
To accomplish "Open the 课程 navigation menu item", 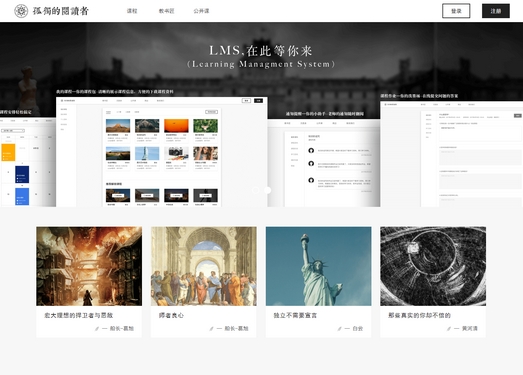I will (132, 11).
